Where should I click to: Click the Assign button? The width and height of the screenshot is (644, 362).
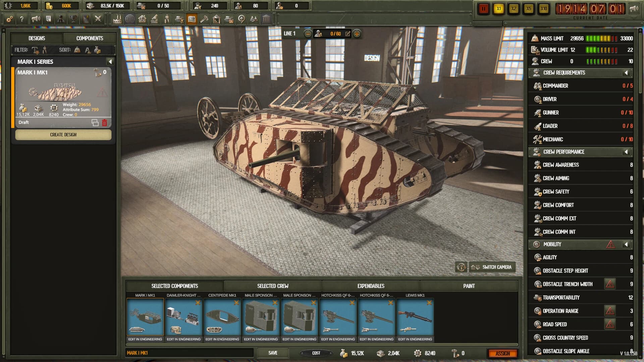504,353
